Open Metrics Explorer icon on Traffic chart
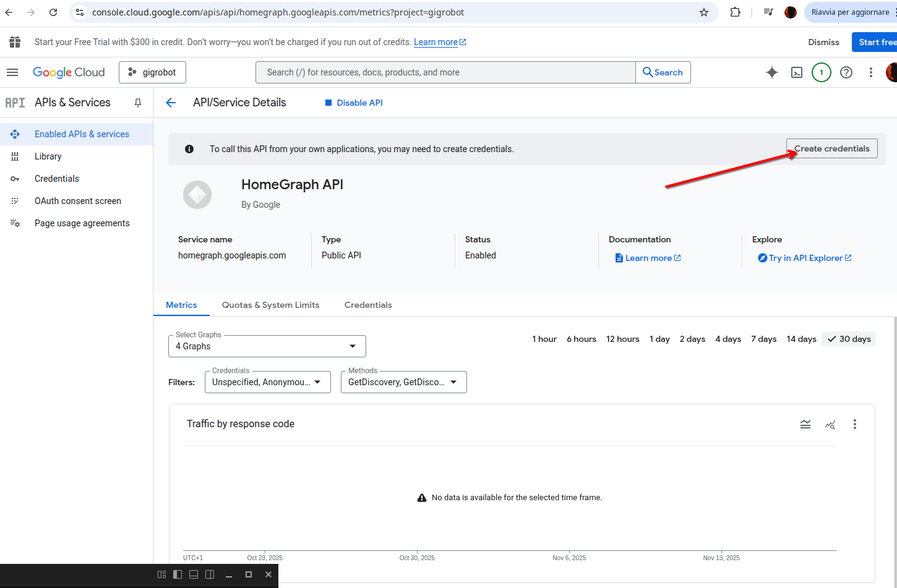This screenshot has width=897, height=588. 830,424
